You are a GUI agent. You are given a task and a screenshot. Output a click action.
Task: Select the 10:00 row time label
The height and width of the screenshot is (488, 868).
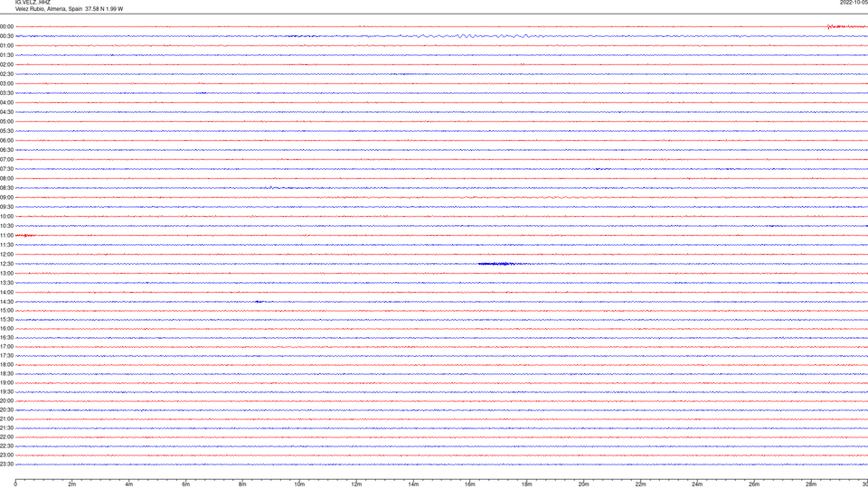pyautogui.click(x=6, y=216)
